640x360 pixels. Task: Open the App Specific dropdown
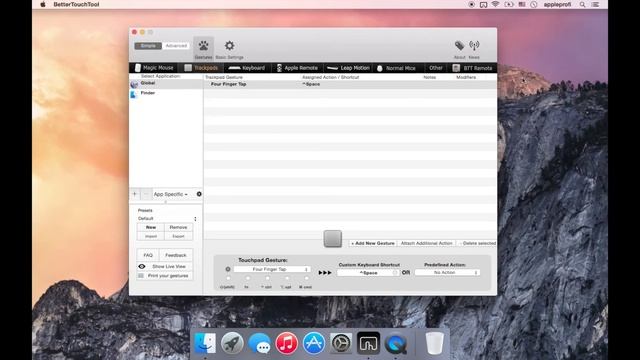tap(171, 194)
